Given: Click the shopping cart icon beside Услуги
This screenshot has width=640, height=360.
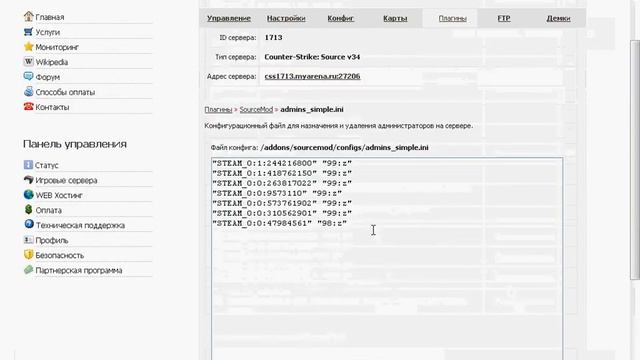Looking at the screenshot, I should coord(28,32).
